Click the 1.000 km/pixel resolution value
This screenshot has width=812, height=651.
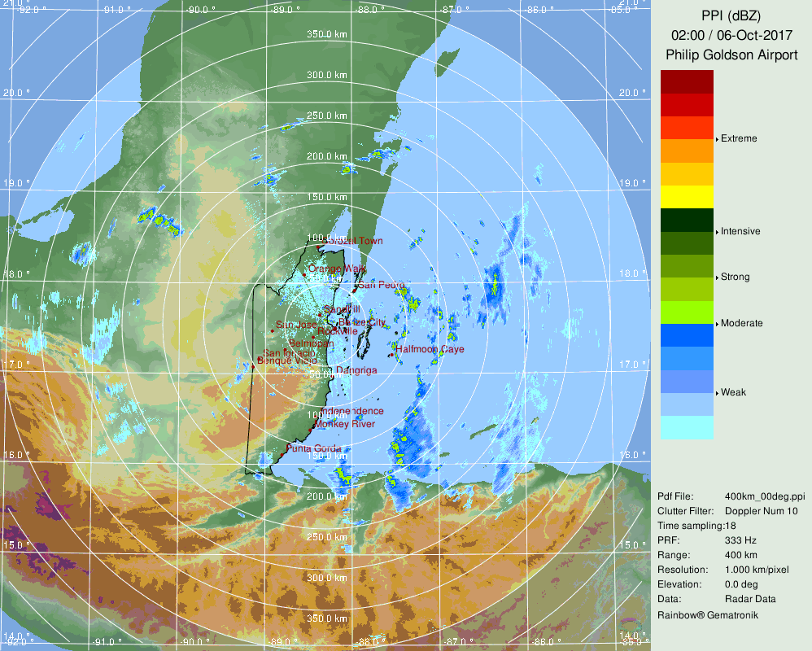tap(757, 570)
